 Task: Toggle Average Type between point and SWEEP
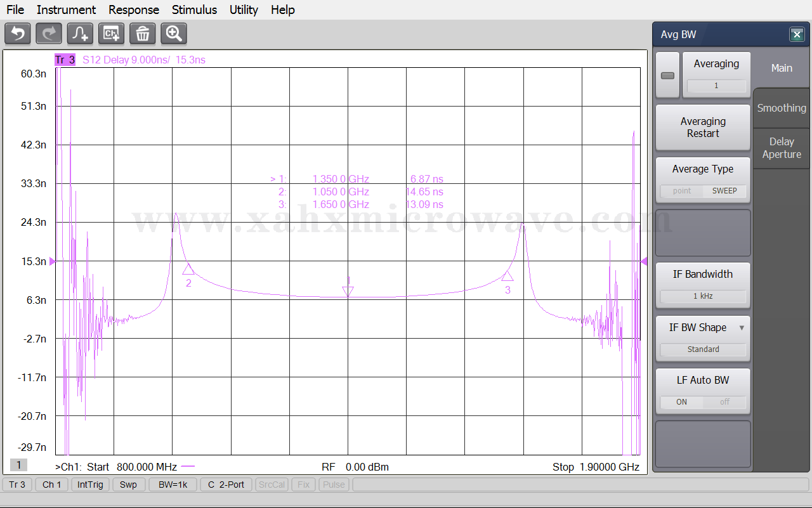(703, 190)
